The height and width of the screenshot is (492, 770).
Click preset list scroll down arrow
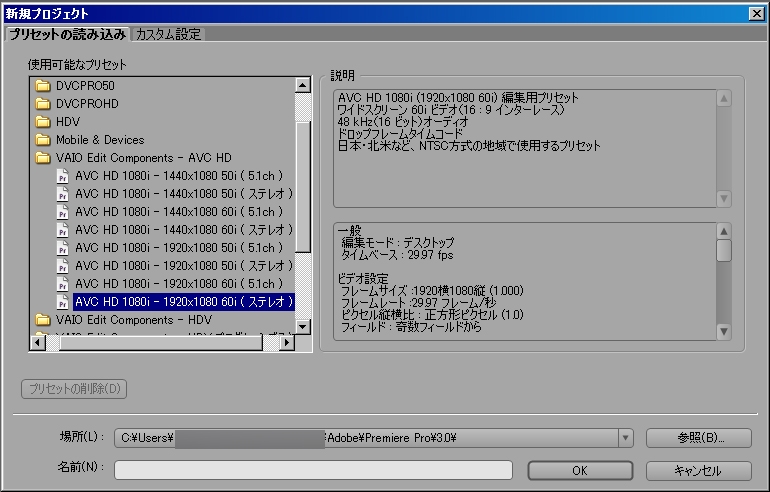click(302, 327)
